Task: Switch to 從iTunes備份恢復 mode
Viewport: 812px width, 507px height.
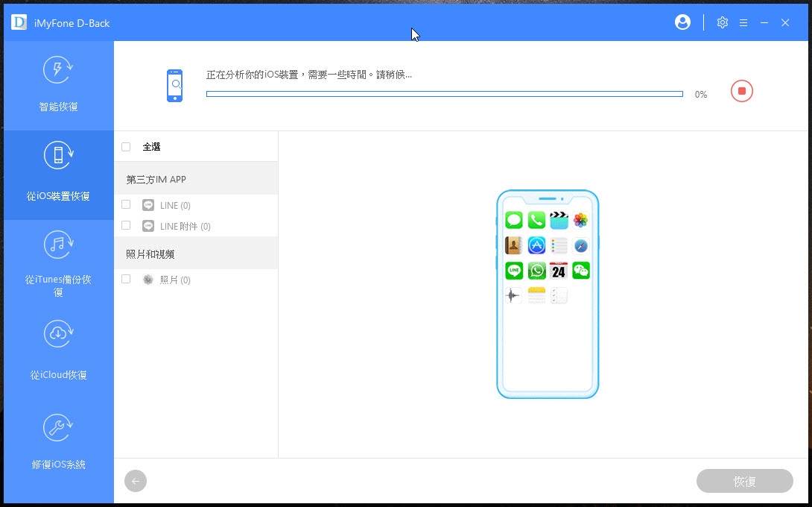Action: pos(59,265)
